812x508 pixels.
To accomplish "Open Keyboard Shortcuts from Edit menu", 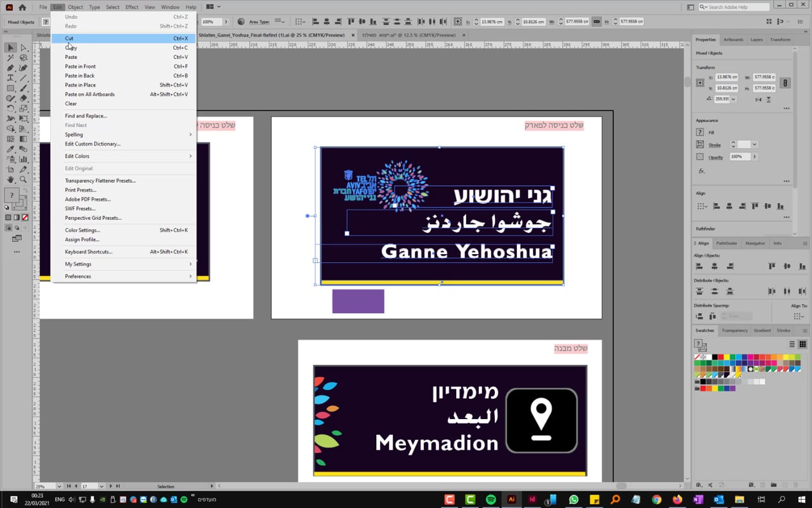I will coord(89,251).
